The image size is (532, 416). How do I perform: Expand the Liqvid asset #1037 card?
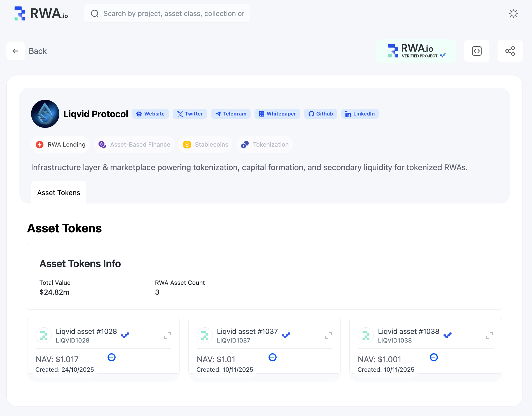point(328,335)
